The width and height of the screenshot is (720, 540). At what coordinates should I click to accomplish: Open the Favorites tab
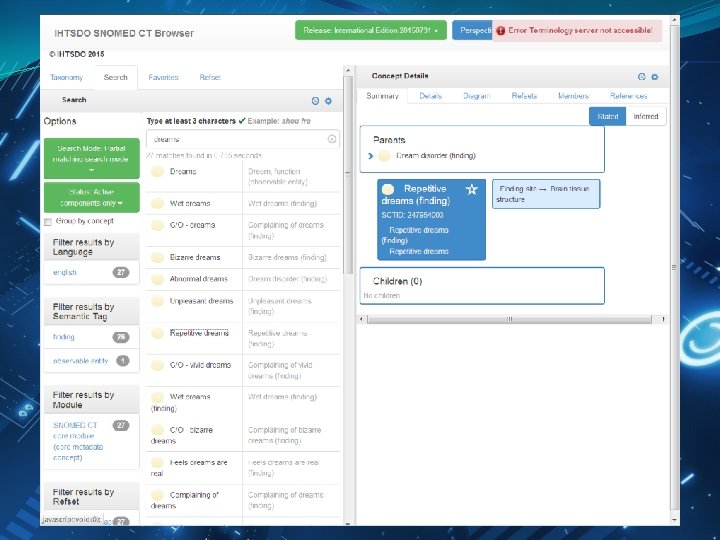[x=163, y=78]
